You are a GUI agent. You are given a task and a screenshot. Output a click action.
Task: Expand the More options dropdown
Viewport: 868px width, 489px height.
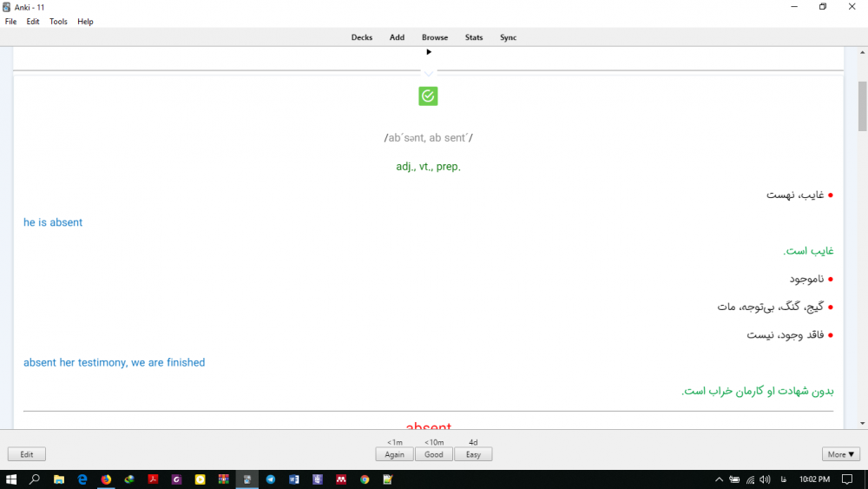(x=841, y=454)
